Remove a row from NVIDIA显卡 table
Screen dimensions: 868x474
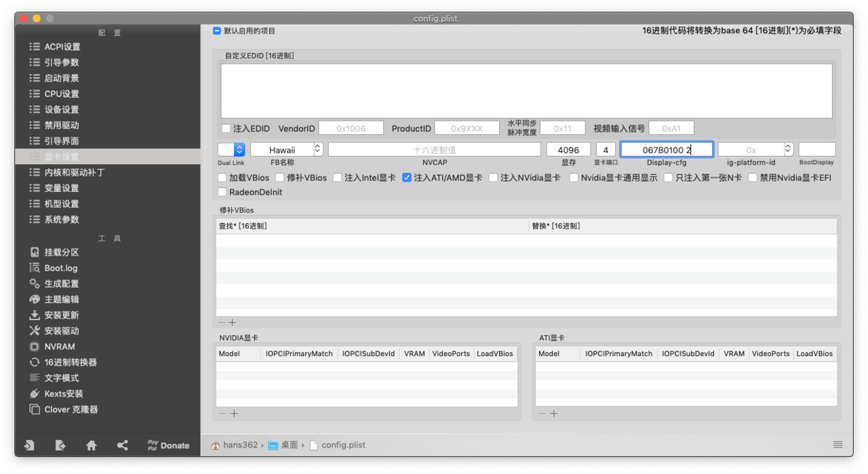click(x=222, y=414)
